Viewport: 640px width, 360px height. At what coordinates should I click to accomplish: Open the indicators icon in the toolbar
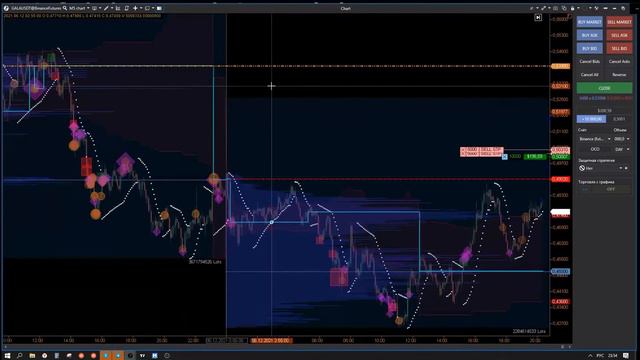(118, 8)
